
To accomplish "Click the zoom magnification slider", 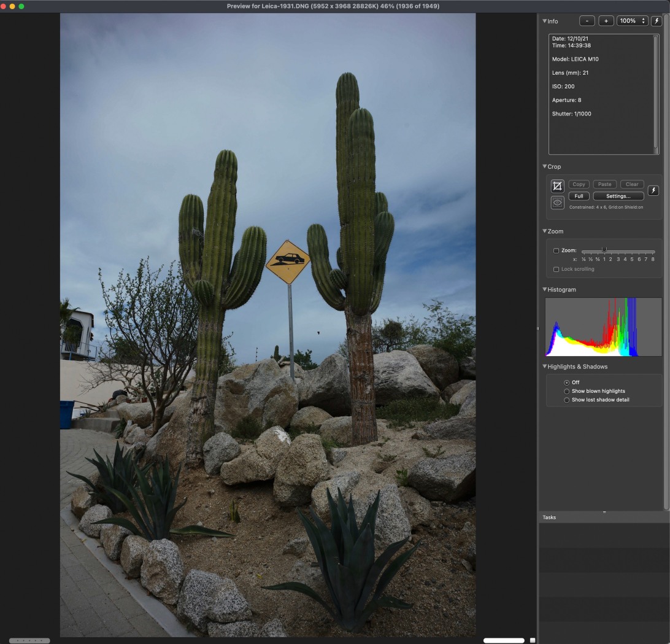I will pos(618,250).
